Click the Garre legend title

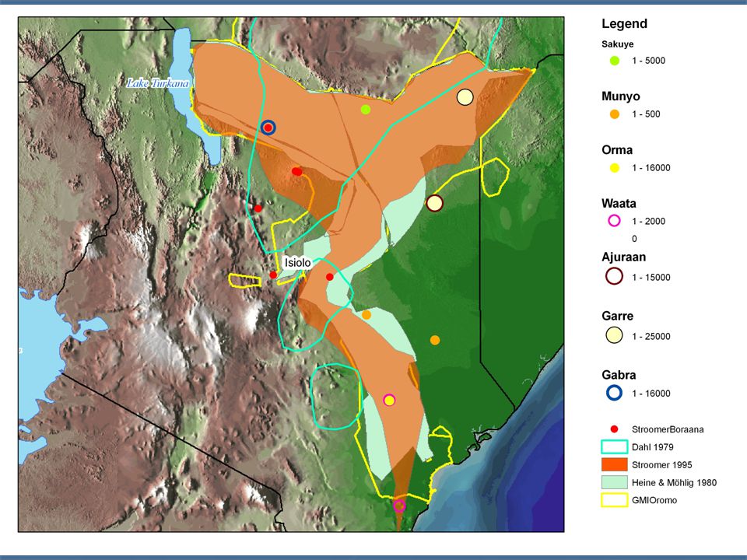click(617, 317)
